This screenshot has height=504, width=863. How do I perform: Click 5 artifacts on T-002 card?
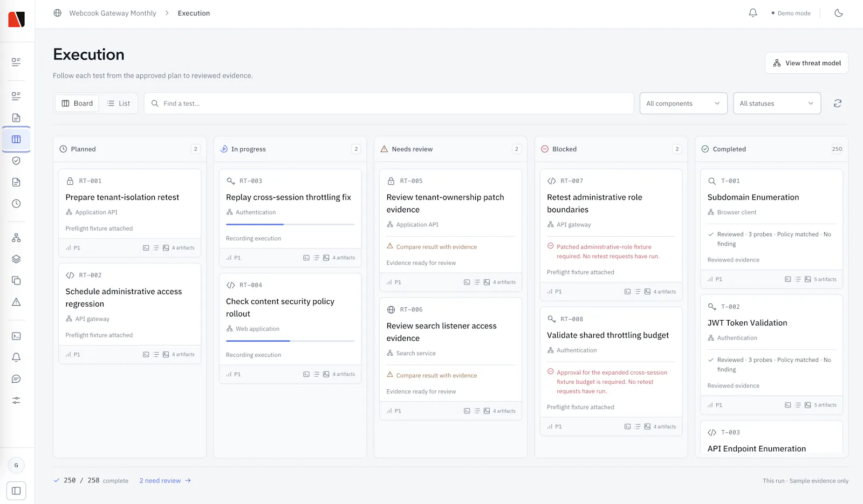click(x=825, y=405)
